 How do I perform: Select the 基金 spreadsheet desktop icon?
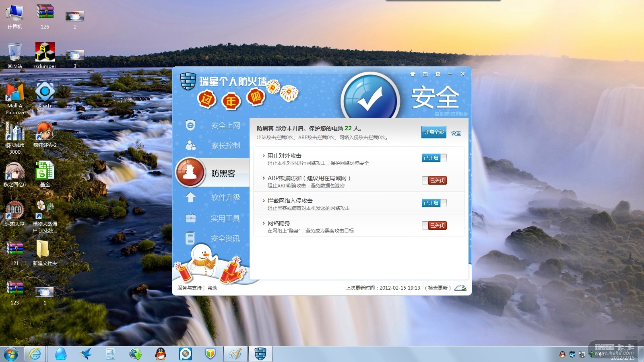pyautogui.click(x=45, y=174)
